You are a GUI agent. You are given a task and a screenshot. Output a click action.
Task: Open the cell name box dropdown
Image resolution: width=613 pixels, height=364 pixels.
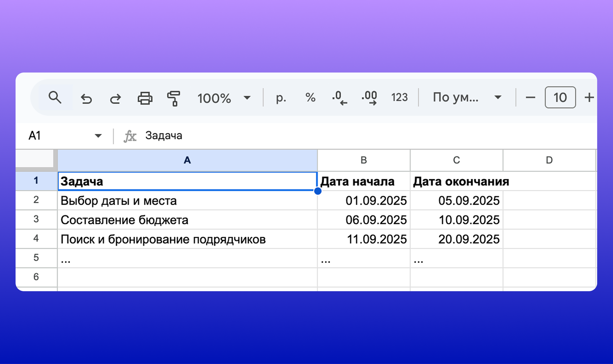pyautogui.click(x=98, y=136)
